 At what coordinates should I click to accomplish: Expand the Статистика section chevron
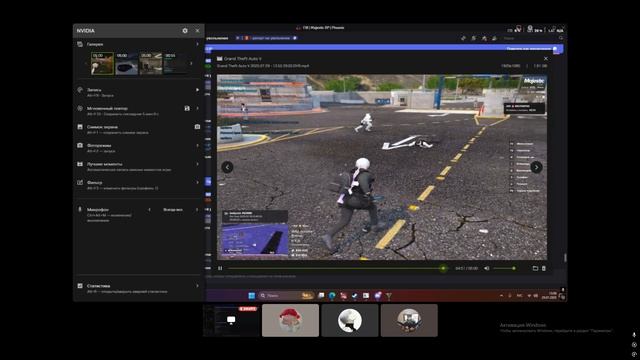(x=198, y=286)
